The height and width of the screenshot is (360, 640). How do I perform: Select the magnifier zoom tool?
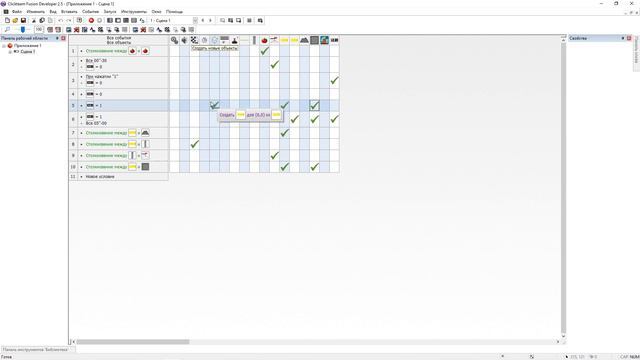tap(7, 30)
